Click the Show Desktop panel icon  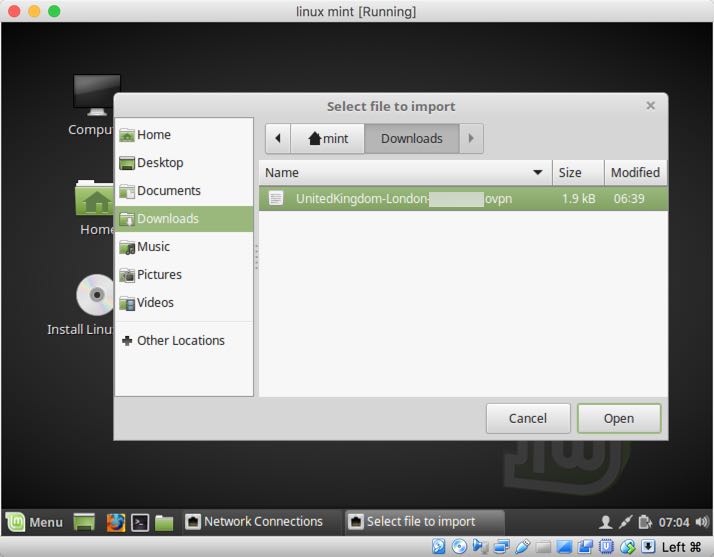point(84,522)
